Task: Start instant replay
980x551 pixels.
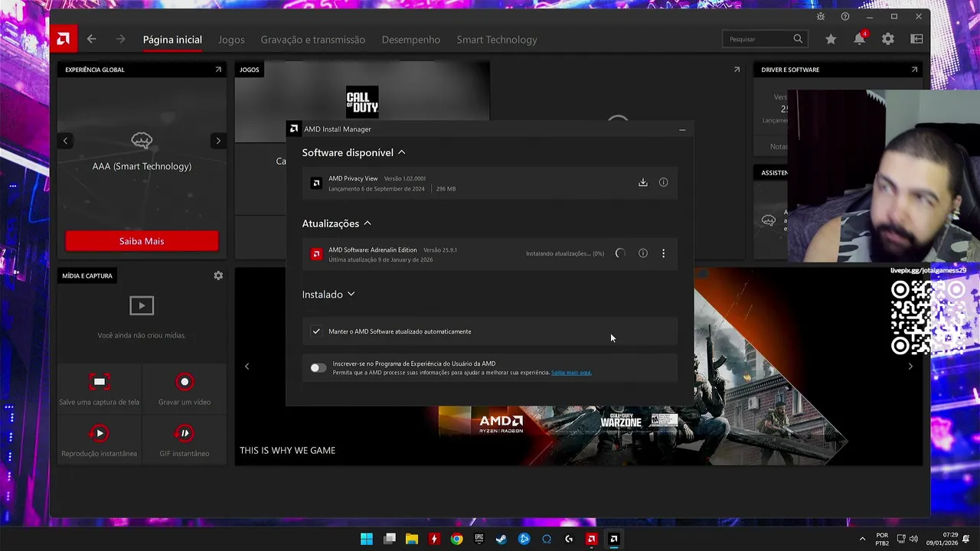Action: click(99, 441)
